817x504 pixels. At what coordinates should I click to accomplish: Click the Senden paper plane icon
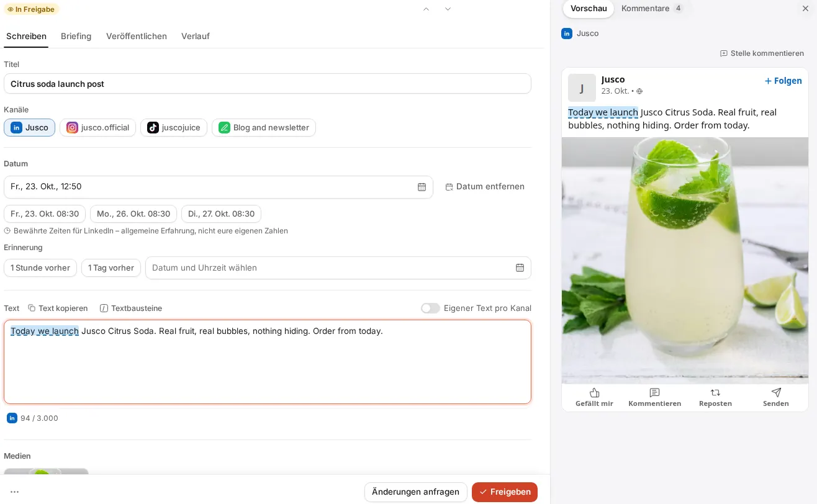click(776, 392)
